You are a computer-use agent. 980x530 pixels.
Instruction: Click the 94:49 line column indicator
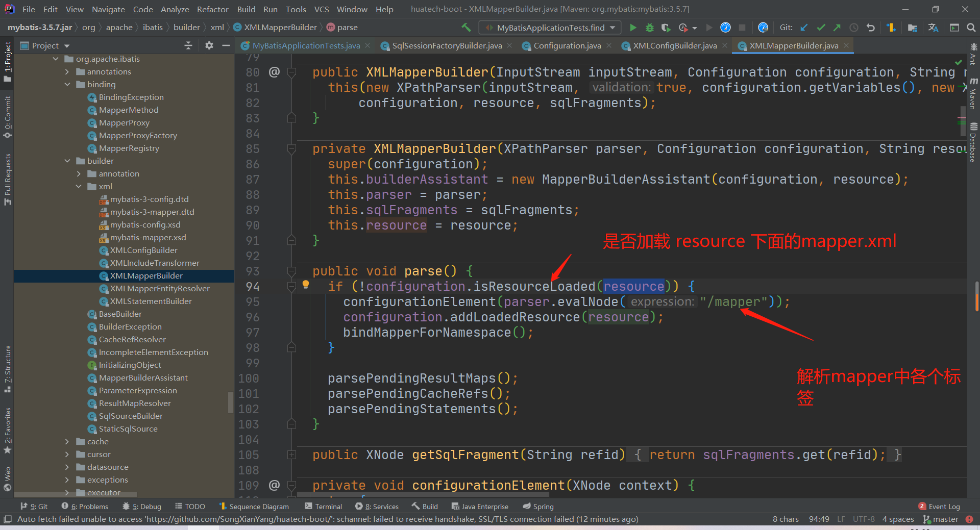point(819,519)
